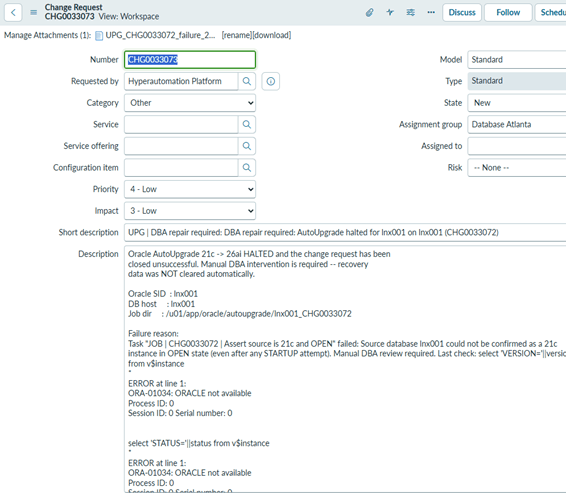Click the Service offering input field

pyautogui.click(x=181, y=146)
